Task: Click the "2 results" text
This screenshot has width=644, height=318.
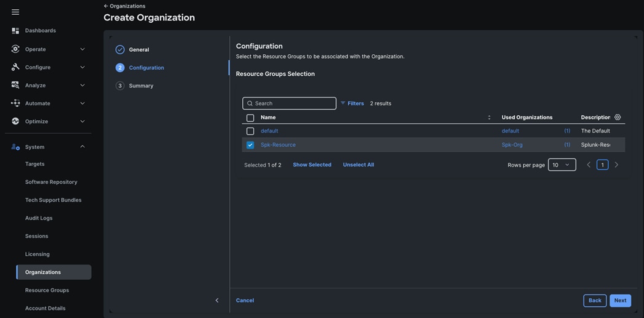Action: click(x=380, y=104)
